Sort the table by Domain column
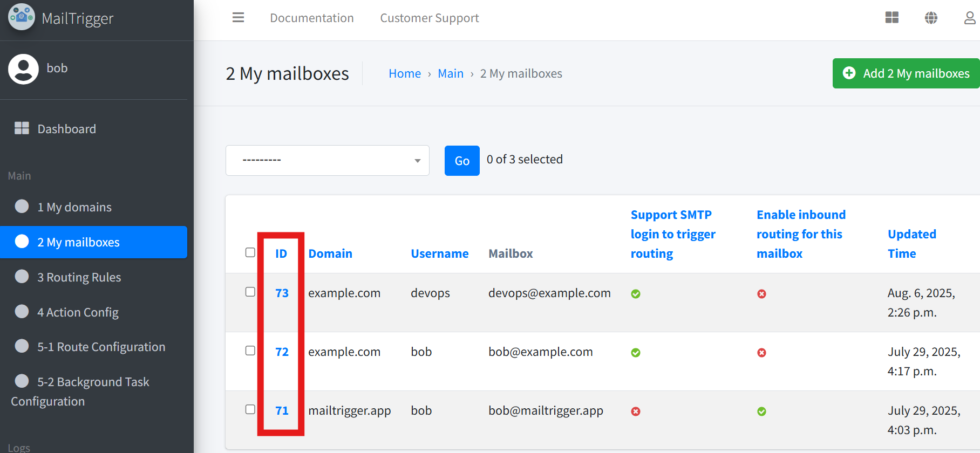 click(x=330, y=253)
